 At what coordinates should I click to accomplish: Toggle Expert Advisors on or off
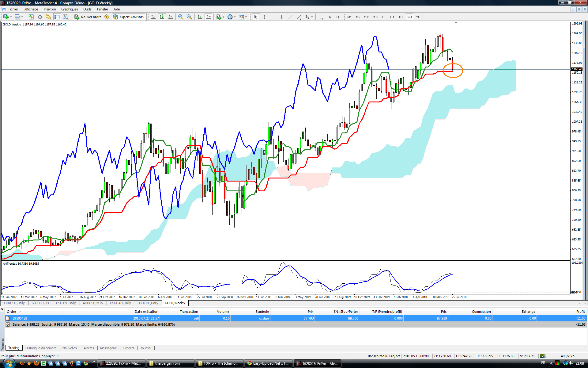pos(128,17)
